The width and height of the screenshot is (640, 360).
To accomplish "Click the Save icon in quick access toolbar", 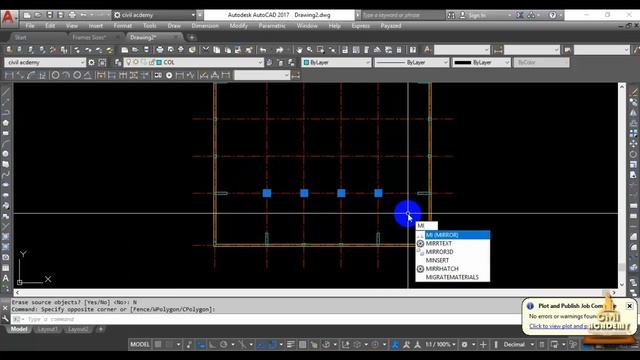I will pyautogui.click(x=49, y=15).
